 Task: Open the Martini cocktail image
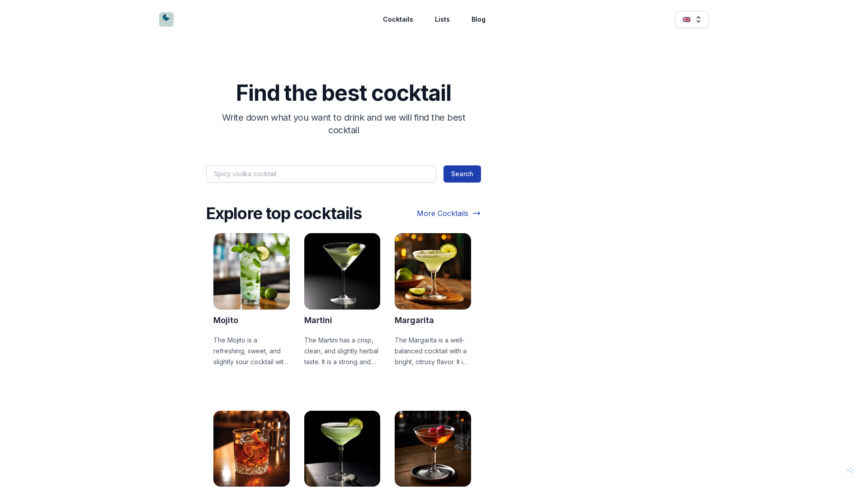(342, 271)
